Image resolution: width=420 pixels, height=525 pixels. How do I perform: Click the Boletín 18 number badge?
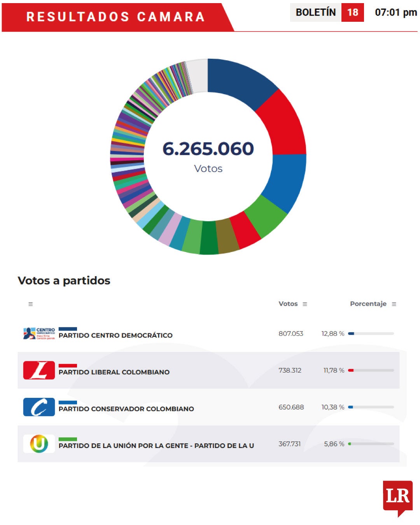click(352, 12)
